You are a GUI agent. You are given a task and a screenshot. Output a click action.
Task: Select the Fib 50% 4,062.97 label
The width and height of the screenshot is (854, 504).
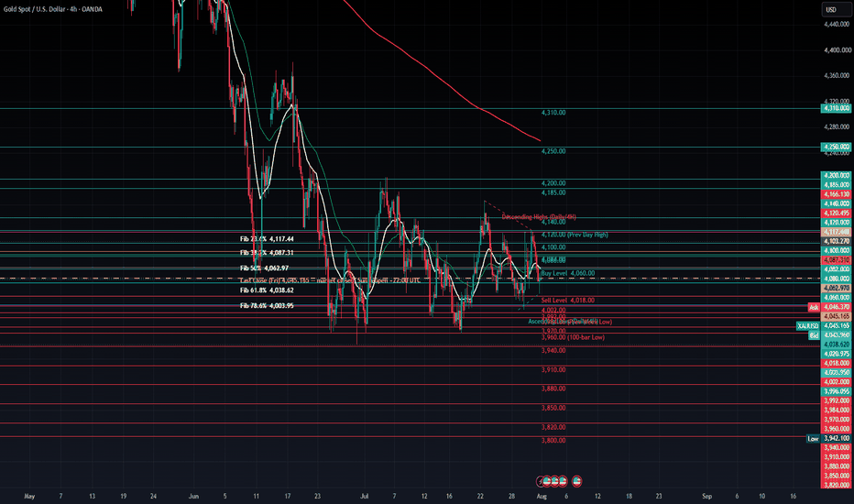pyautogui.click(x=264, y=268)
